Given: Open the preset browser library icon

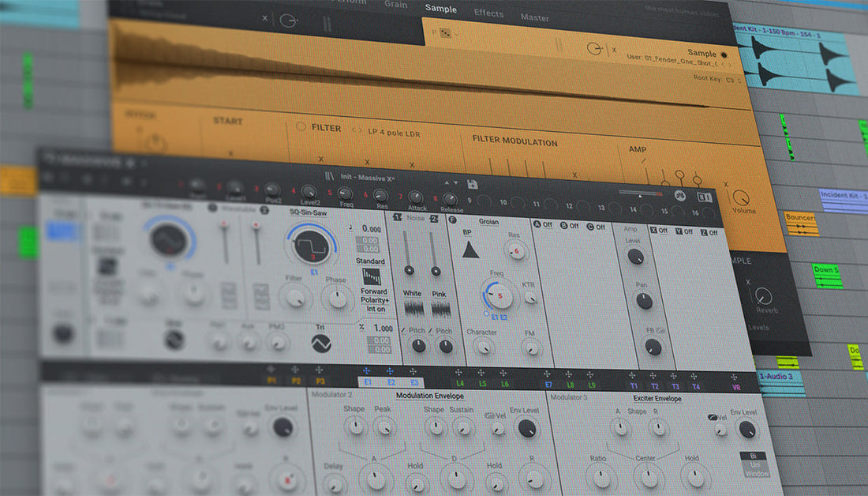Looking at the screenshot, I should click(x=329, y=176).
